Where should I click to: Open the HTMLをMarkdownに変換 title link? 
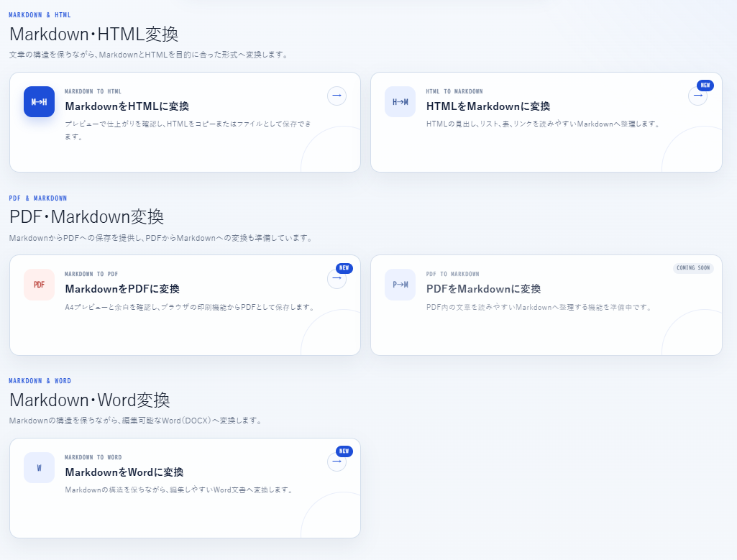488,106
